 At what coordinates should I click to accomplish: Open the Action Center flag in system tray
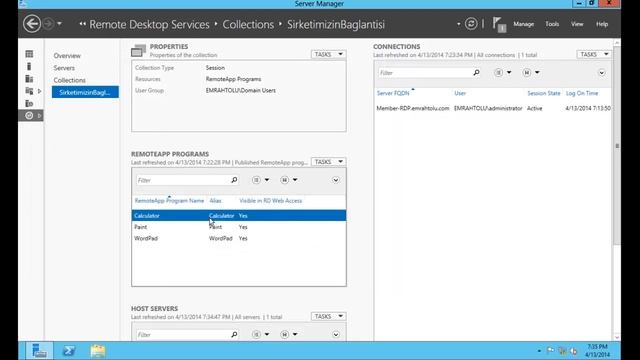[x=551, y=351]
